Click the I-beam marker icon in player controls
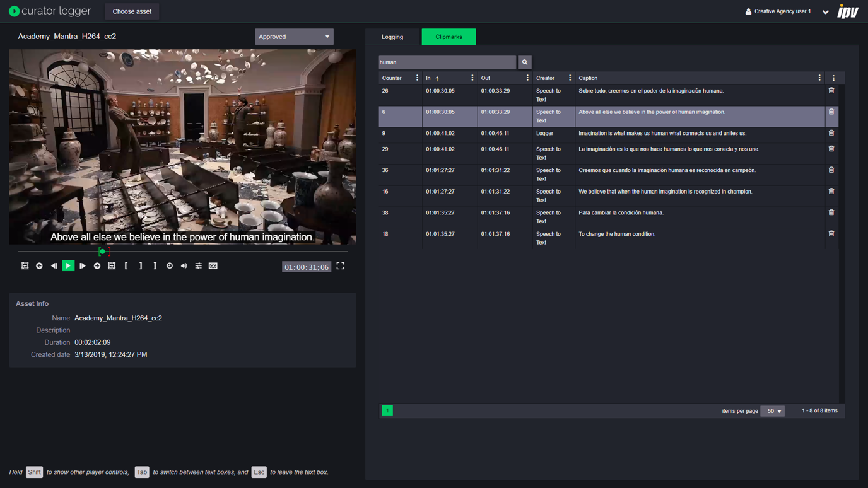This screenshot has height=488, width=868. (155, 266)
